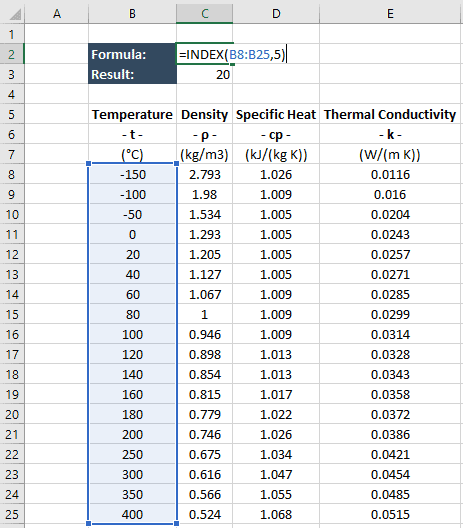Click temperature cell 140
This screenshot has width=463, height=528.
pyautogui.click(x=132, y=374)
